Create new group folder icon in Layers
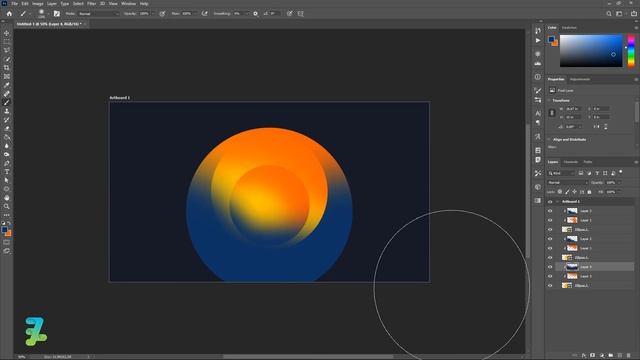The height and width of the screenshot is (360, 640). tap(611, 356)
